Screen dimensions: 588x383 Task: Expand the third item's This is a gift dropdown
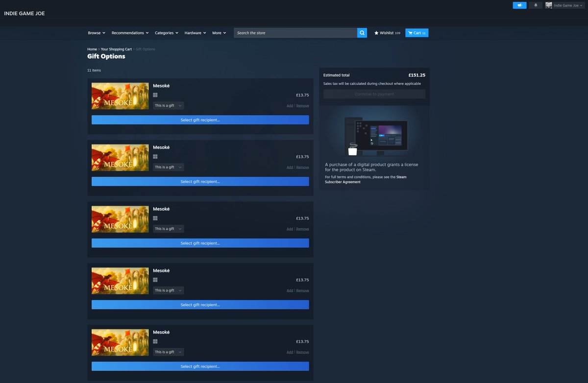pos(169,229)
